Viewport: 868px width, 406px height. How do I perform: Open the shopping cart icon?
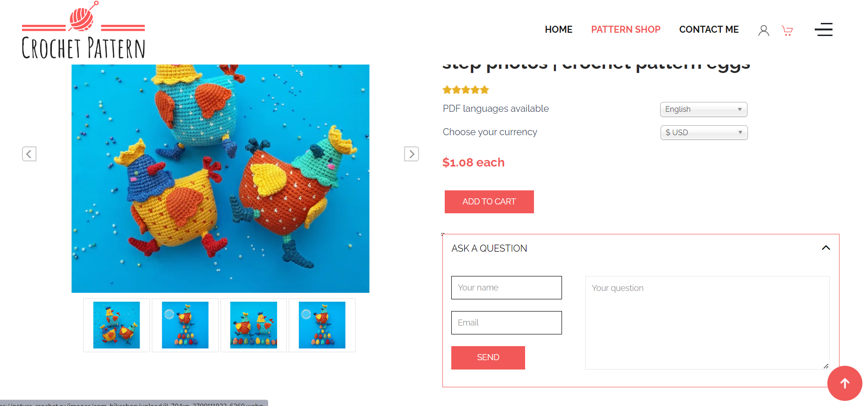click(787, 30)
